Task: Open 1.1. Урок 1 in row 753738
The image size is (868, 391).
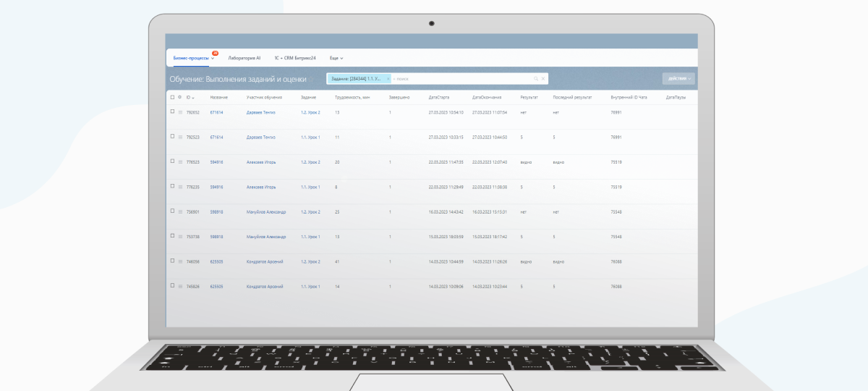Action: pos(310,237)
